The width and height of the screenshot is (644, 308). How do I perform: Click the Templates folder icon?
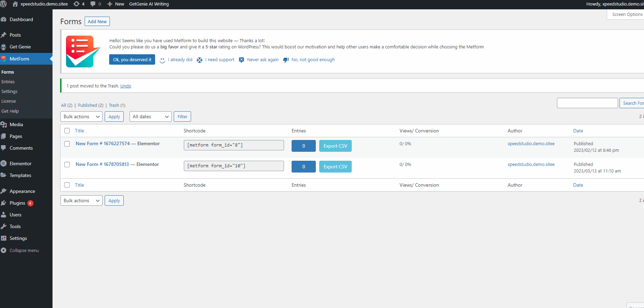(x=3, y=175)
